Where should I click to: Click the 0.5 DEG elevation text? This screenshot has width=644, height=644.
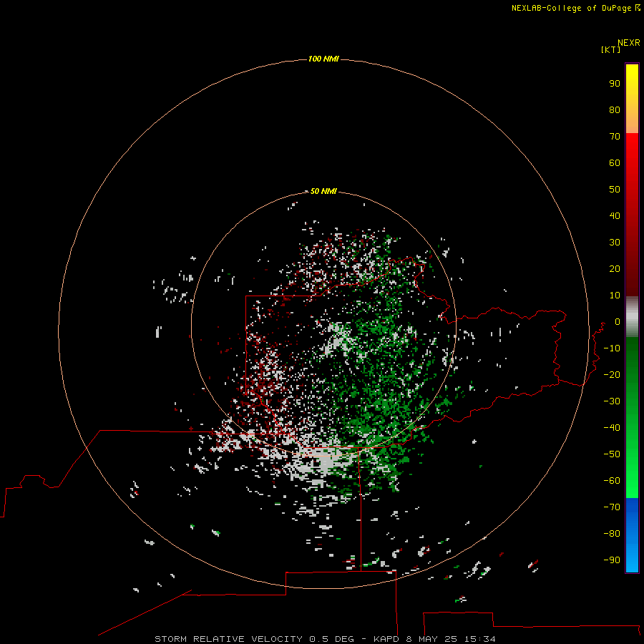coord(331,639)
